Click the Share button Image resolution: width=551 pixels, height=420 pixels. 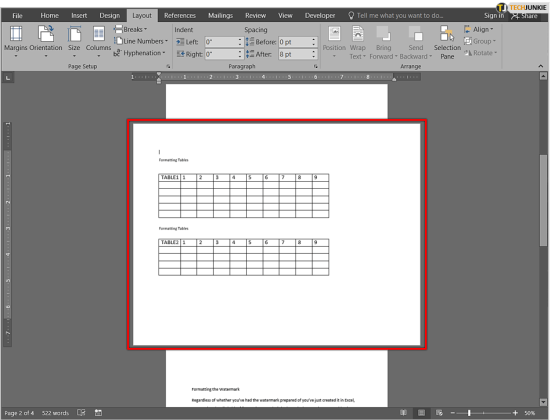pos(524,16)
